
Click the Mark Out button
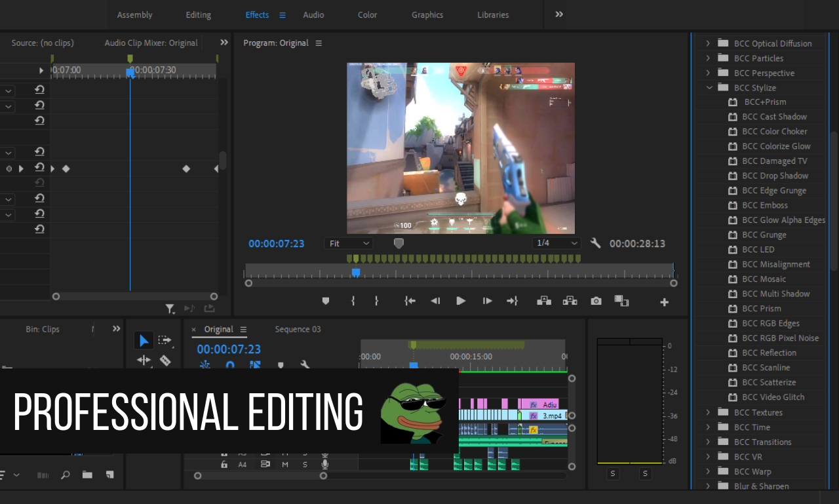376,301
